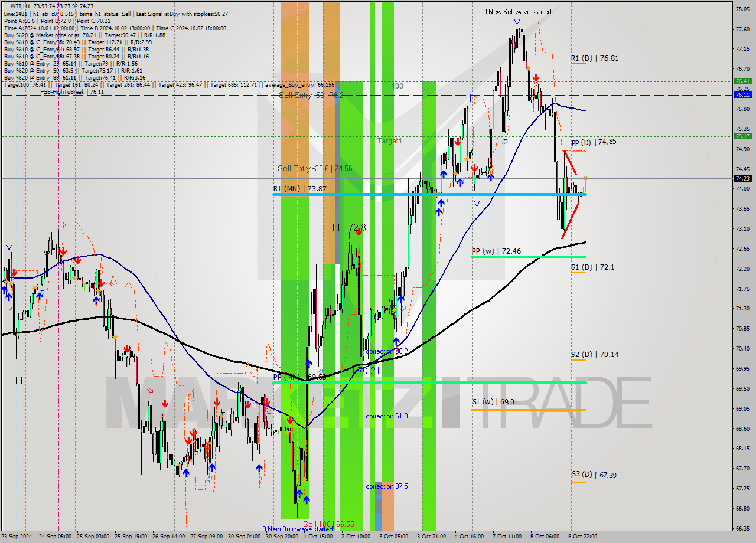Screen dimensions: 756x543
Task: Select the S2 (D) | 70.14 support label
Action: click(595, 355)
